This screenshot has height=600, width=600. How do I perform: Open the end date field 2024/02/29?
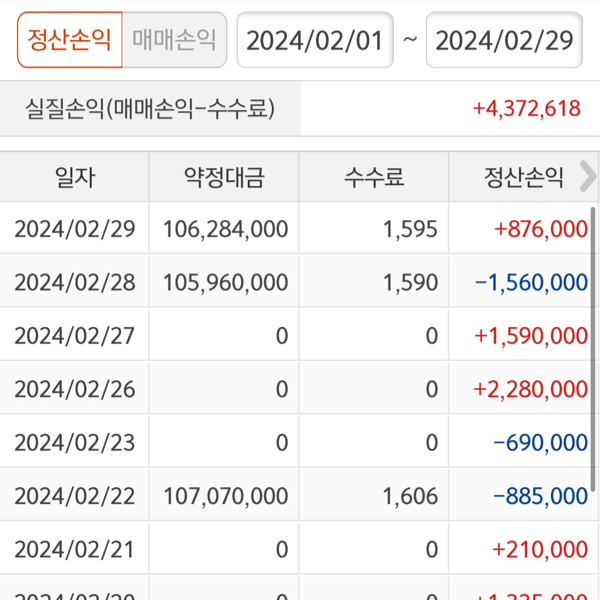click(x=504, y=41)
